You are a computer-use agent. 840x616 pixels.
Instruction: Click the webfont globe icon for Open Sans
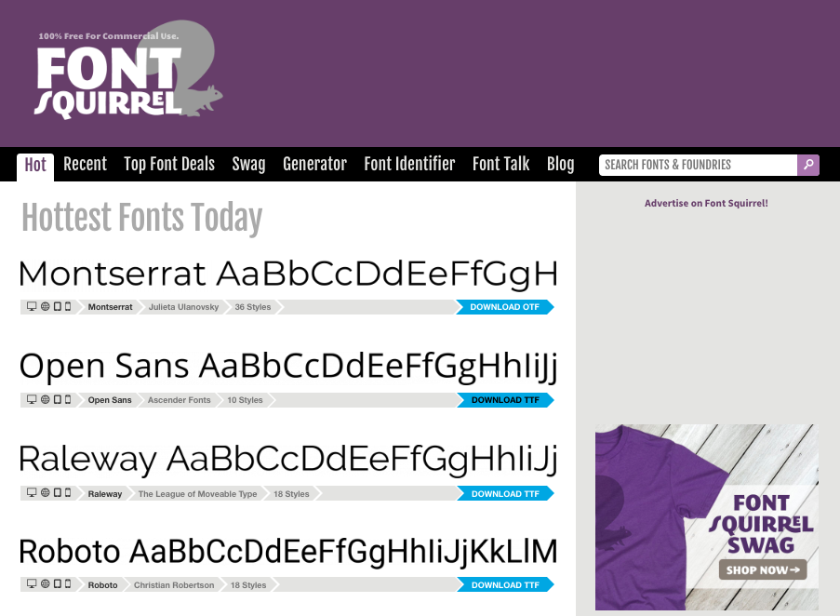46,399
